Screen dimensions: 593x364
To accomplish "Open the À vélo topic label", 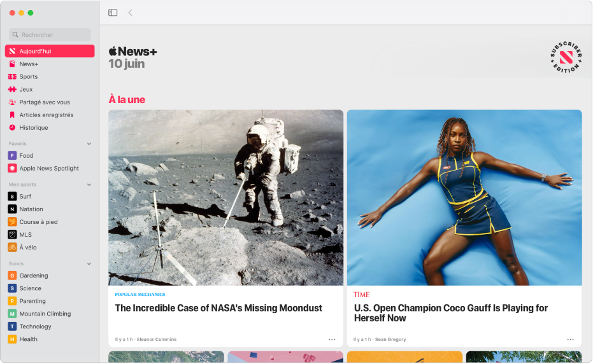I will coord(28,248).
